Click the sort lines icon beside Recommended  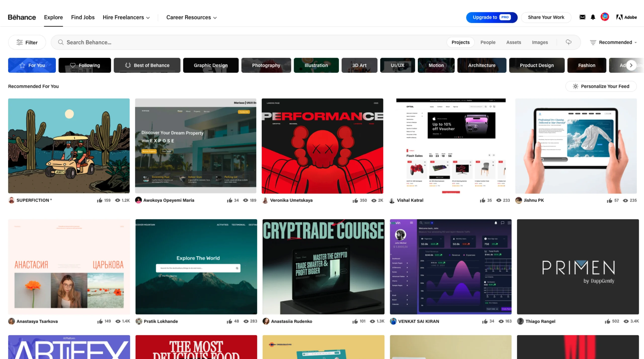coord(593,42)
